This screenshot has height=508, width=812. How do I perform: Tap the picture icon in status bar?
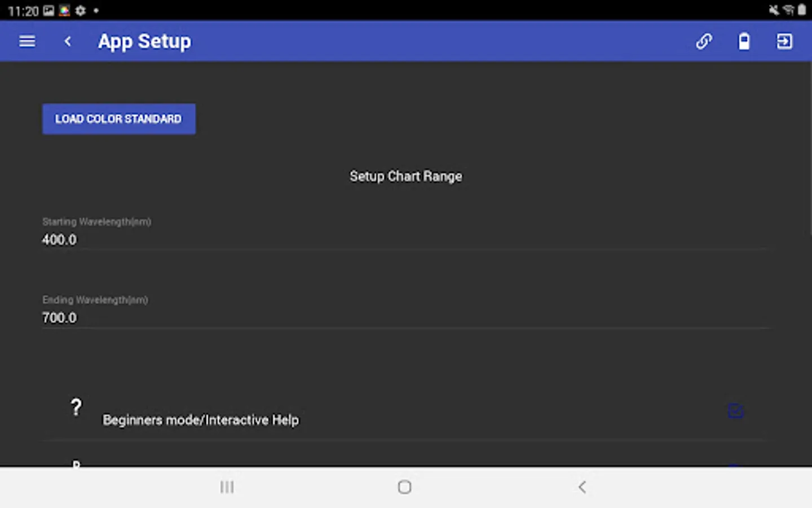49,11
